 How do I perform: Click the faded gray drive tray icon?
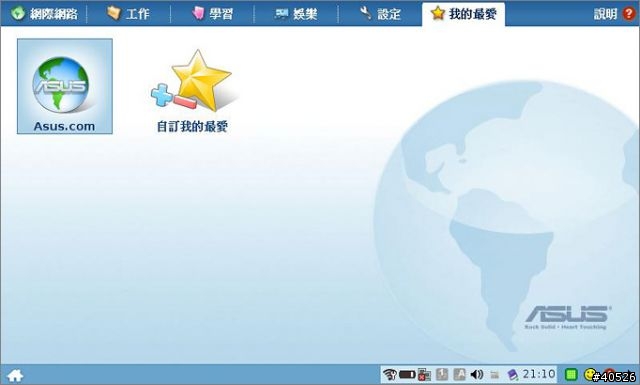tap(495, 374)
